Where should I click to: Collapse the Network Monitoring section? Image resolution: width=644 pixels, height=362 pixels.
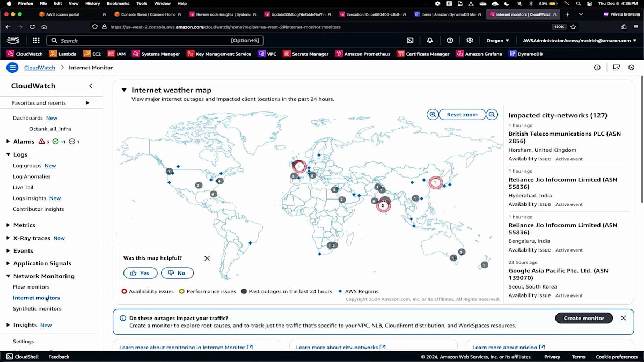coord(8,276)
